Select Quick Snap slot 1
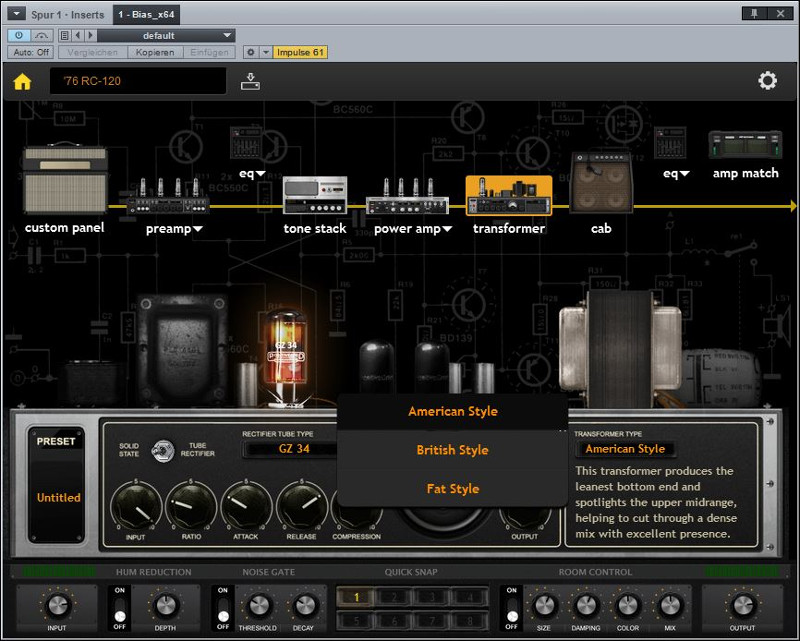Image resolution: width=800 pixels, height=641 pixels. coord(356,597)
